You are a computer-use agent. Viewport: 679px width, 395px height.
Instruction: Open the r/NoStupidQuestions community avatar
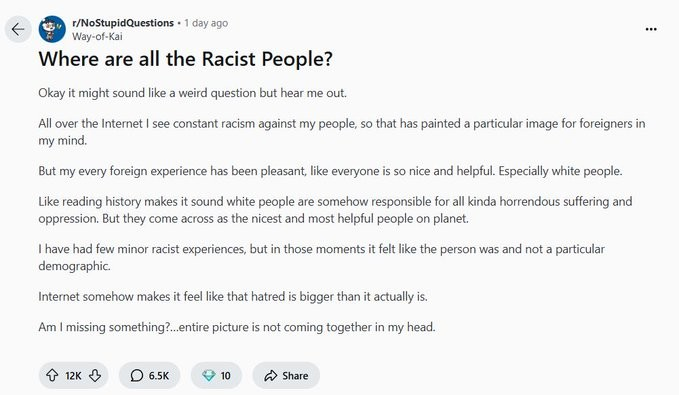click(x=52, y=29)
